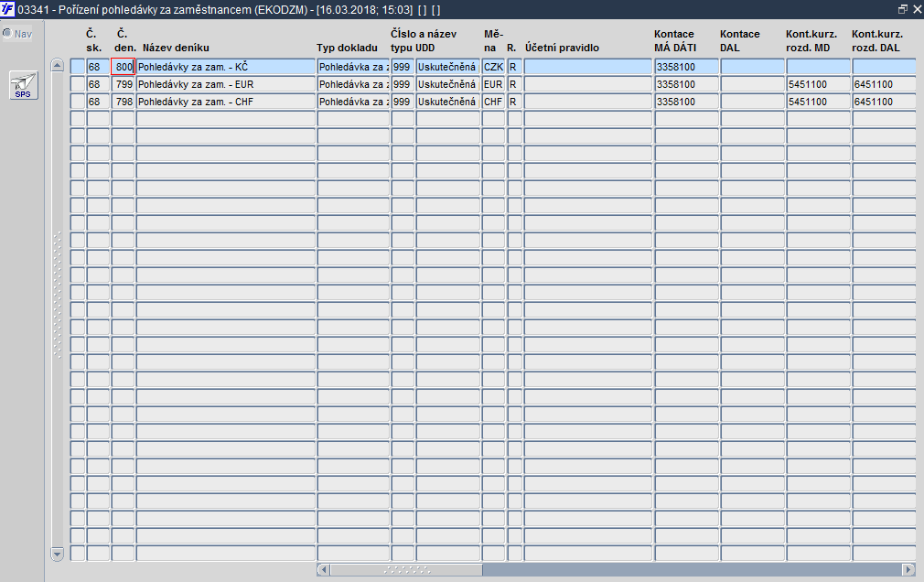Click the 'Typ dokladu' column header
The image size is (924, 582).
point(347,48)
